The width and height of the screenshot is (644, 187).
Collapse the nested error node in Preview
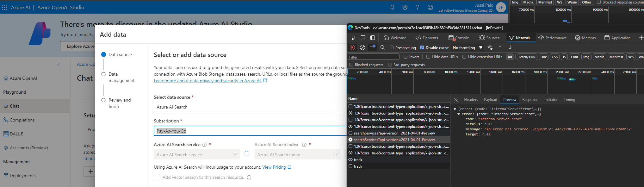coord(459,114)
